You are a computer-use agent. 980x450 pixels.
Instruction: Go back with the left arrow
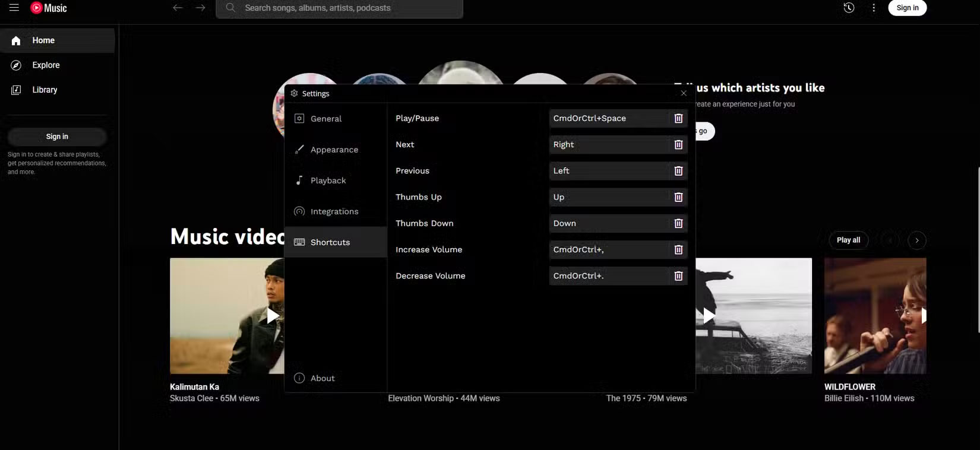pyautogui.click(x=178, y=8)
